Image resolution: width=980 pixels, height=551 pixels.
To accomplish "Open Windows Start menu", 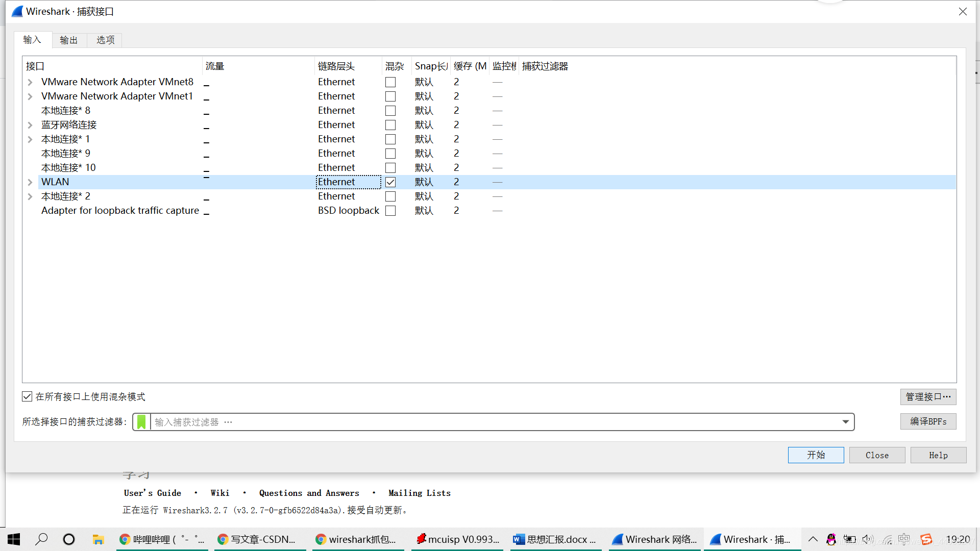I will click(14, 539).
